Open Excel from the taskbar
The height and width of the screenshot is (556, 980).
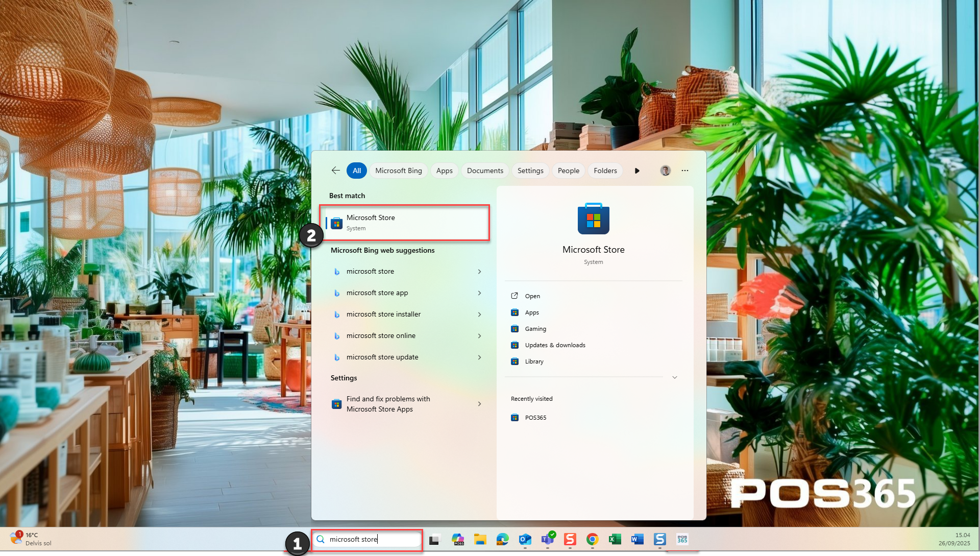[x=615, y=540]
